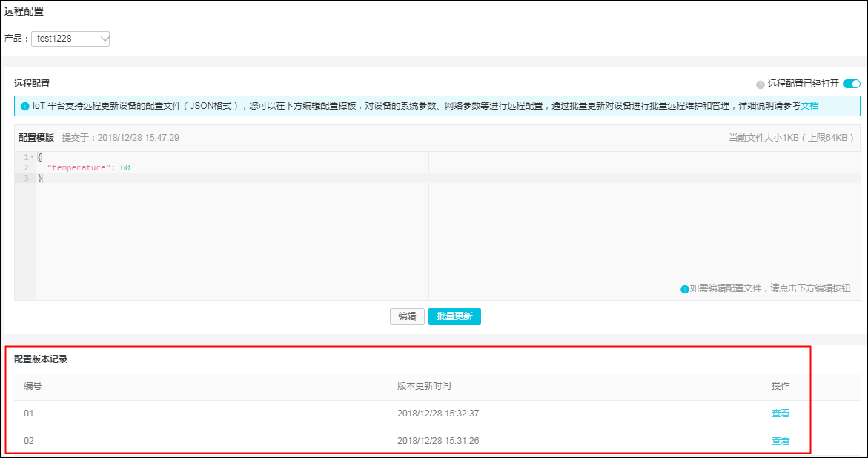Click the 编辑 button
The width and height of the screenshot is (868, 458).
pyautogui.click(x=407, y=316)
